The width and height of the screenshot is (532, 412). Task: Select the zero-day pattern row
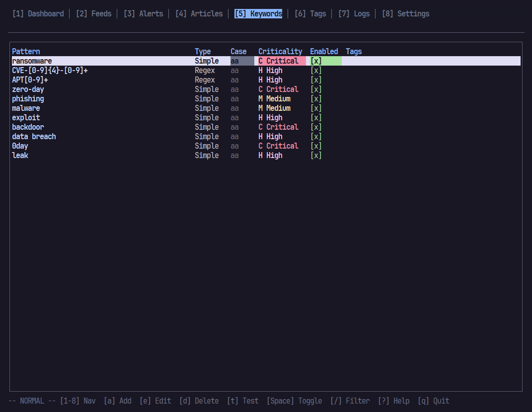[266, 89]
